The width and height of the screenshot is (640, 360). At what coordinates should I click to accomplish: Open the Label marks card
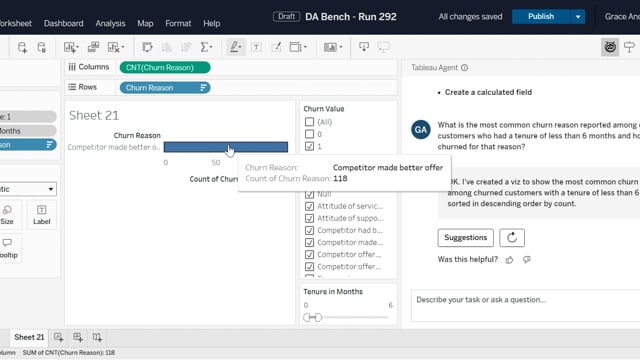pyautogui.click(x=42, y=215)
